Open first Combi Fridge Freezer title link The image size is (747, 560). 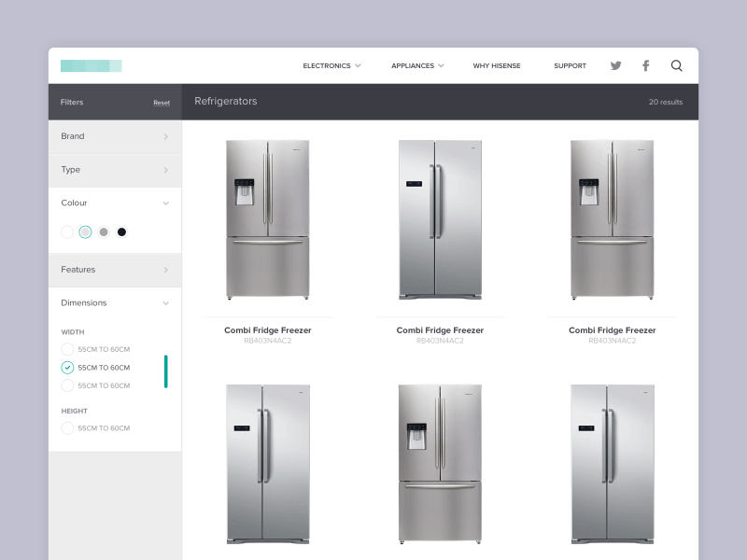pyautogui.click(x=268, y=330)
